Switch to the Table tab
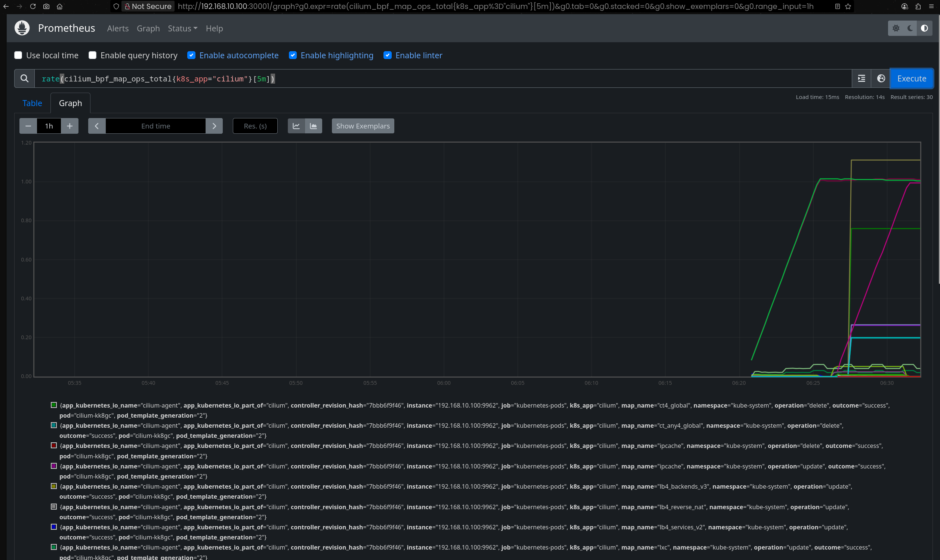This screenshot has width=940, height=560. (32, 103)
